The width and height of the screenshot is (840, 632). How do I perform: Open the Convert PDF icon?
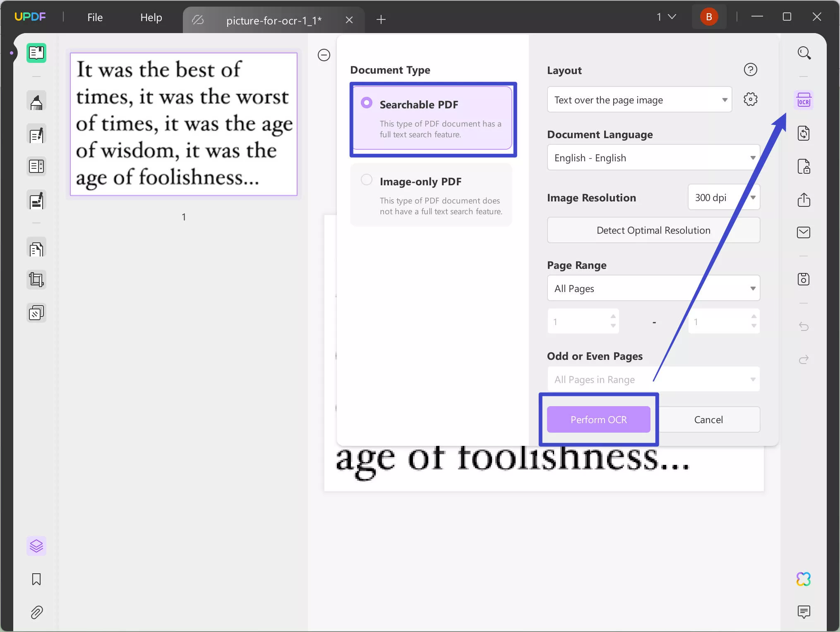[x=804, y=133]
